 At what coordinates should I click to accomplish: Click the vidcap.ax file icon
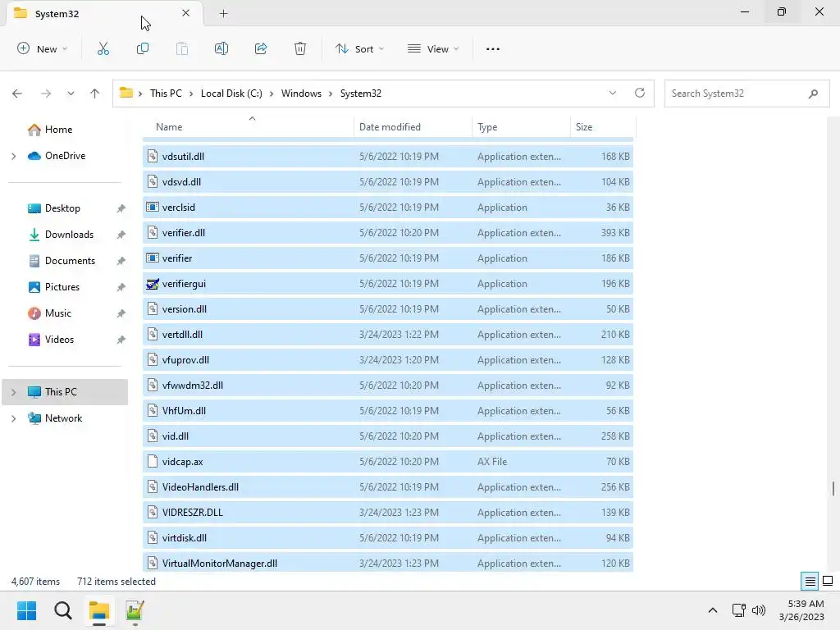(153, 461)
